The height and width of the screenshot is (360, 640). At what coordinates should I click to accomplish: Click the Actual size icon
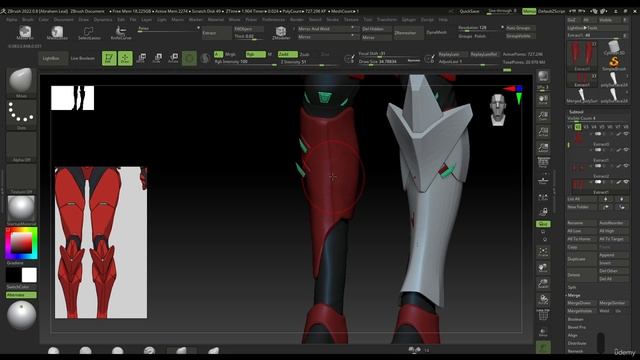[543, 132]
